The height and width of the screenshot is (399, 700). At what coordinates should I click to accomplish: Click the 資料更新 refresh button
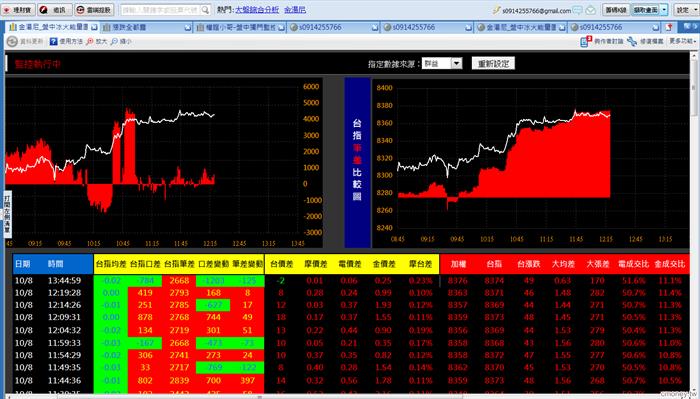(25, 41)
